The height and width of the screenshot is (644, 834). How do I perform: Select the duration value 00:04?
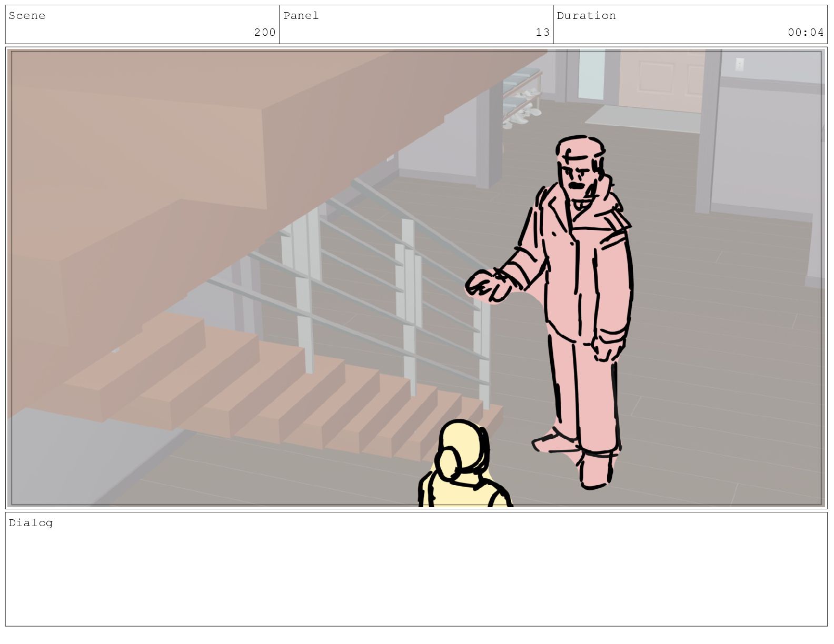tap(806, 33)
